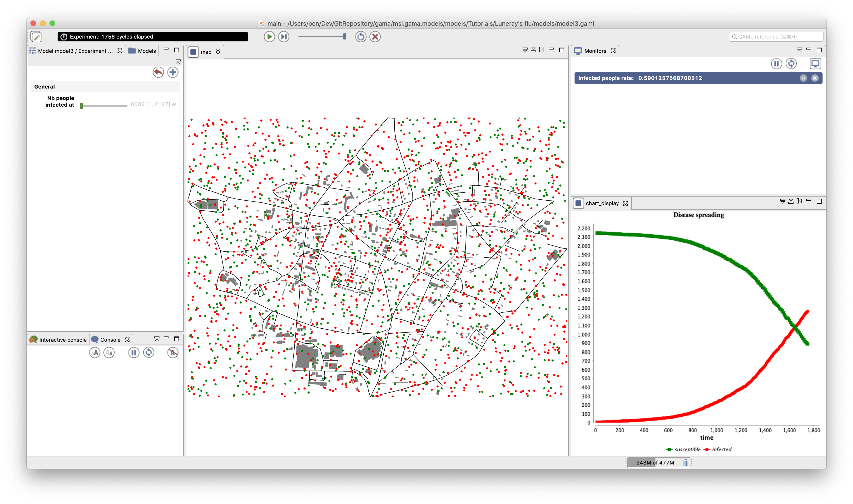Screen dimensions: 853x504
Task: Minimize the Monitors panel
Action: tap(809, 49)
